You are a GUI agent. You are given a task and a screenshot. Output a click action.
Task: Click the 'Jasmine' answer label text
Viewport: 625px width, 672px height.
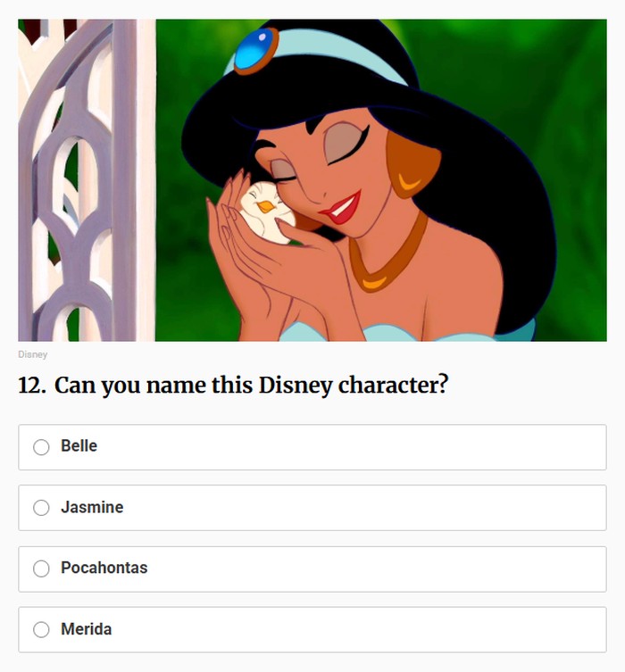point(92,507)
